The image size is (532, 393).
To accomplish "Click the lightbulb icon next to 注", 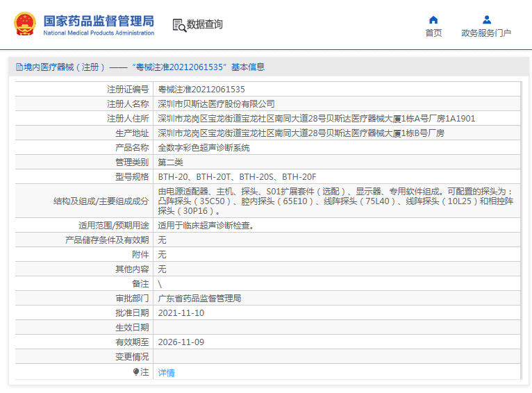I will pos(136,372).
